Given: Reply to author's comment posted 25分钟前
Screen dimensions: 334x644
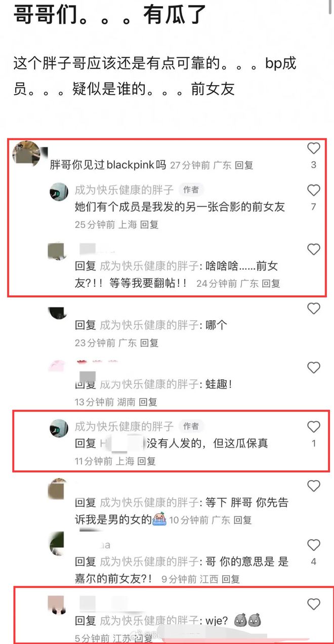Looking at the screenshot, I should tap(149, 224).
